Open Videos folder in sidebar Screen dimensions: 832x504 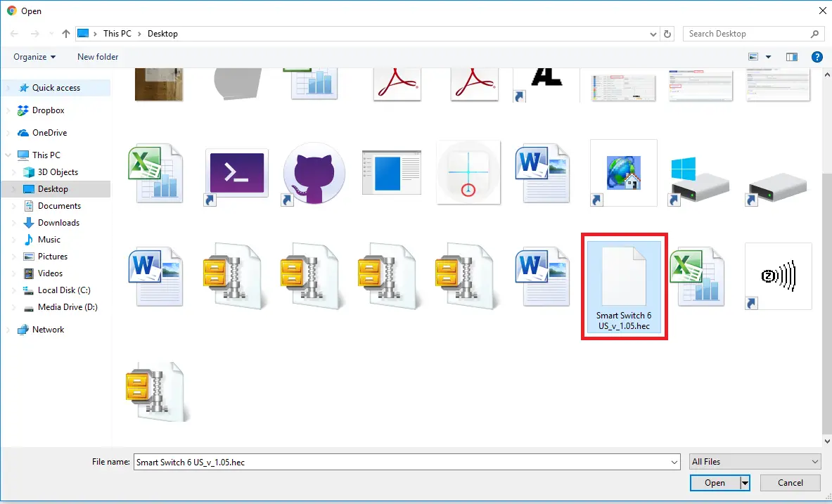click(x=50, y=273)
